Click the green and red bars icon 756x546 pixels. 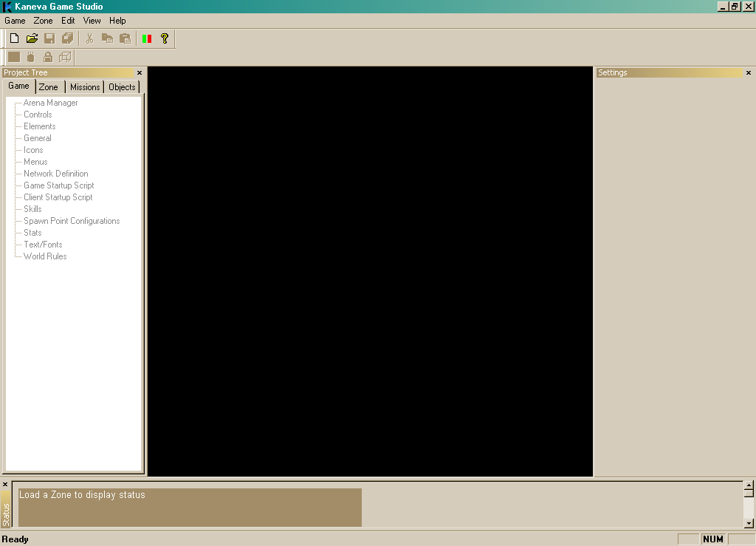[x=147, y=38]
